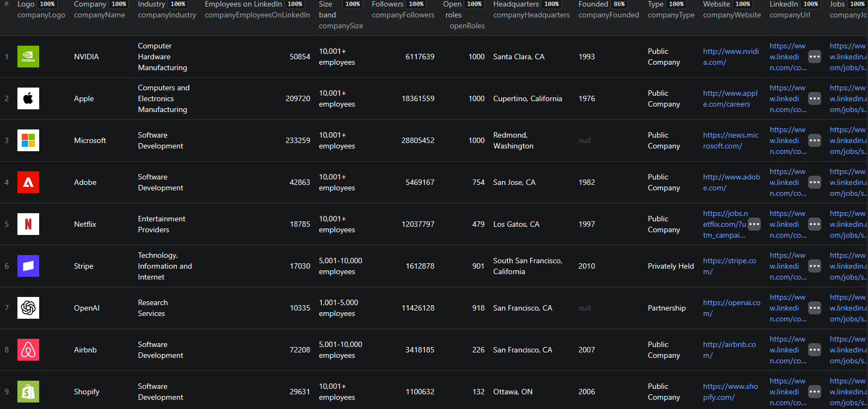868x409 pixels.
Task: Select the NVIDIA company name cell
Action: (x=87, y=57)
